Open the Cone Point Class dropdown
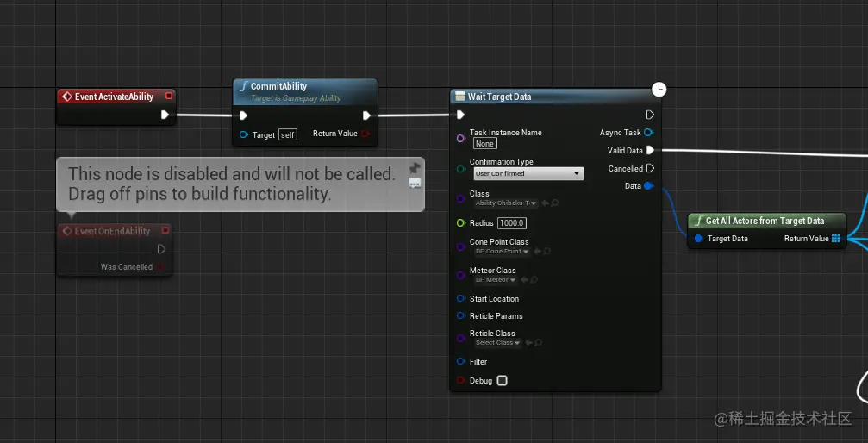The image size is (868, 443). (502, 252)
